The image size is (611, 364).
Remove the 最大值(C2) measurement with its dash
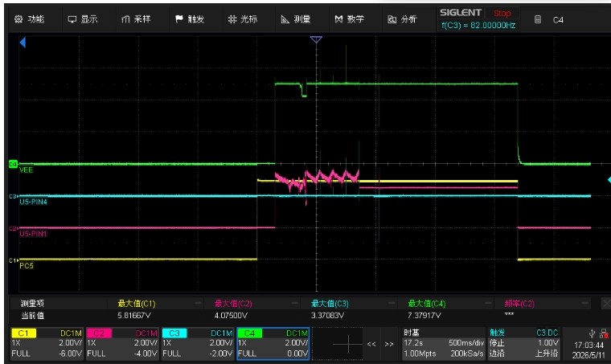[x=295, y=303]
